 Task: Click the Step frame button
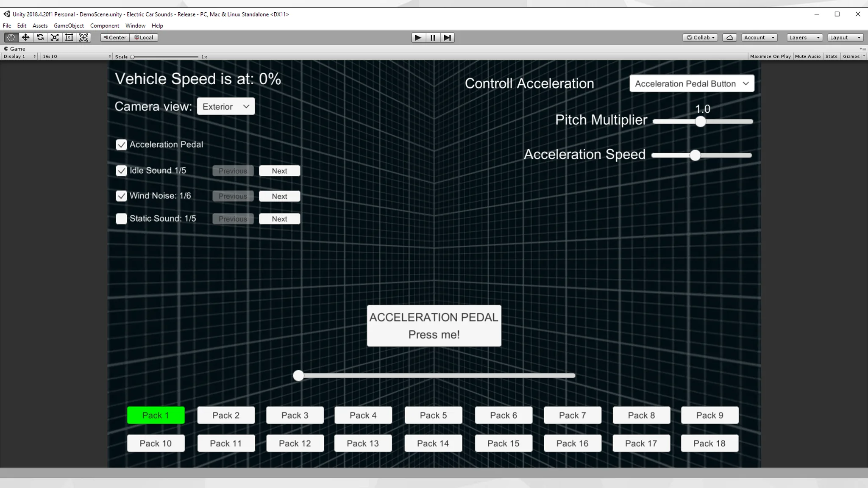click(447, 37)
